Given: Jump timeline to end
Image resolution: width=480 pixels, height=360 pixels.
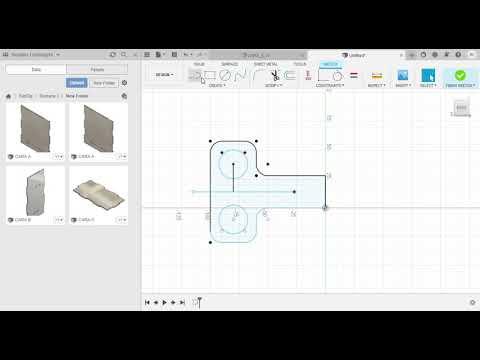Looking at the screenshot, I should [182, 302].
